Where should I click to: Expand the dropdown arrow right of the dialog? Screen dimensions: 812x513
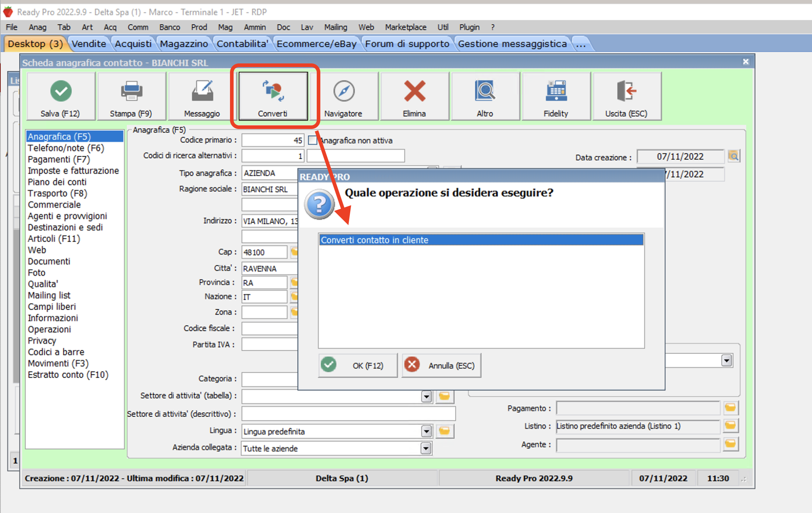click(727, 360)
